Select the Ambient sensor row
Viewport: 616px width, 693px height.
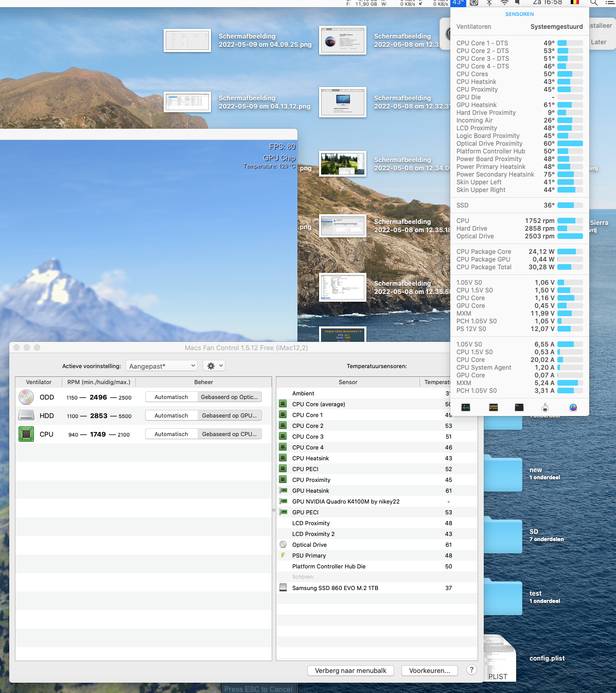363,393
